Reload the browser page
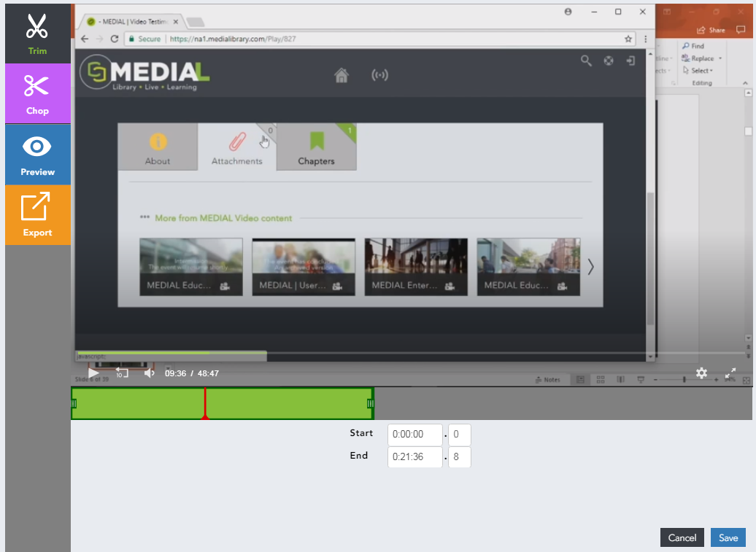Viewport: 756px width, 552px height. point(115,39)
